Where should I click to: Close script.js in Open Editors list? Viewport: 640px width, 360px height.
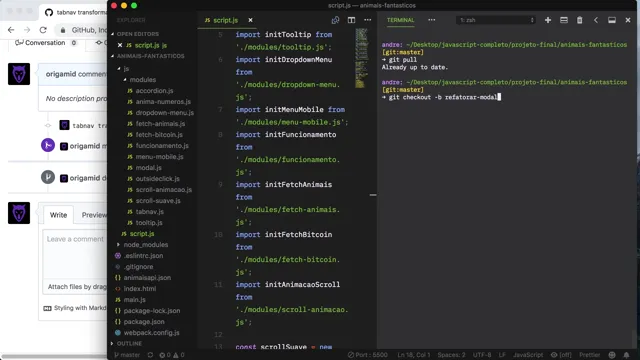[x=120, y=45]
